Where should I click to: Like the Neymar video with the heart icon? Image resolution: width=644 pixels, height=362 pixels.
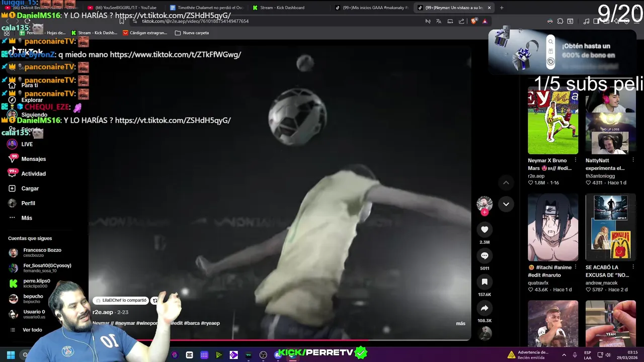(x=485, y=230)
